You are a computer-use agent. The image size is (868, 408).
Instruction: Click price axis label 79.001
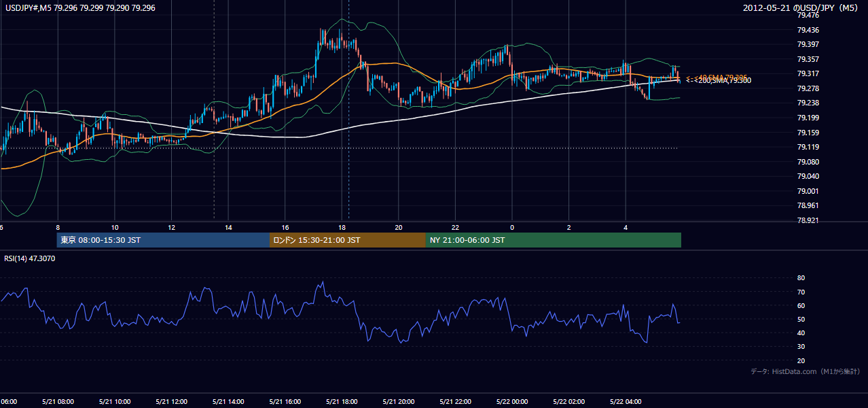808,191
